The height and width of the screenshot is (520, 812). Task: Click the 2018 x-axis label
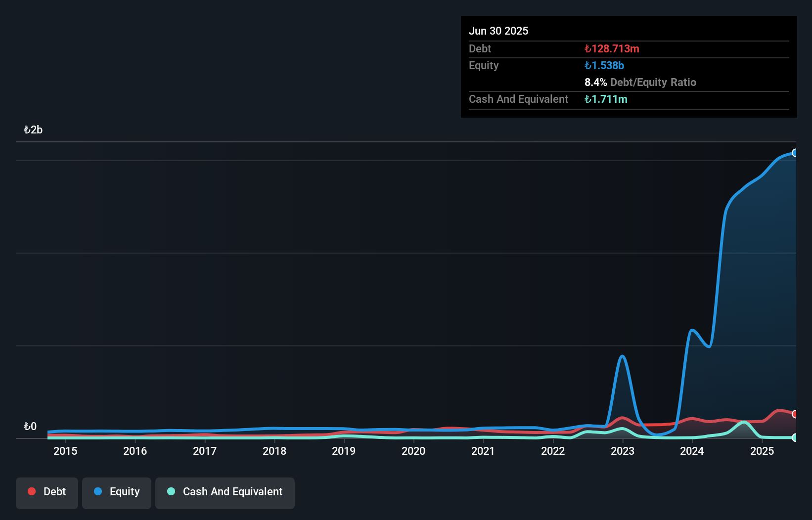274,451
